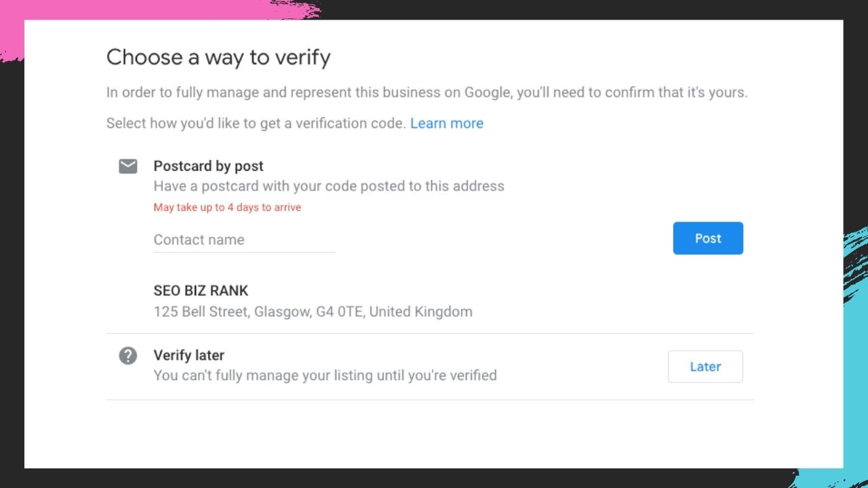
Task: Click the envelope icon beside Postcard by post
Action: click(x=127, y=166)
